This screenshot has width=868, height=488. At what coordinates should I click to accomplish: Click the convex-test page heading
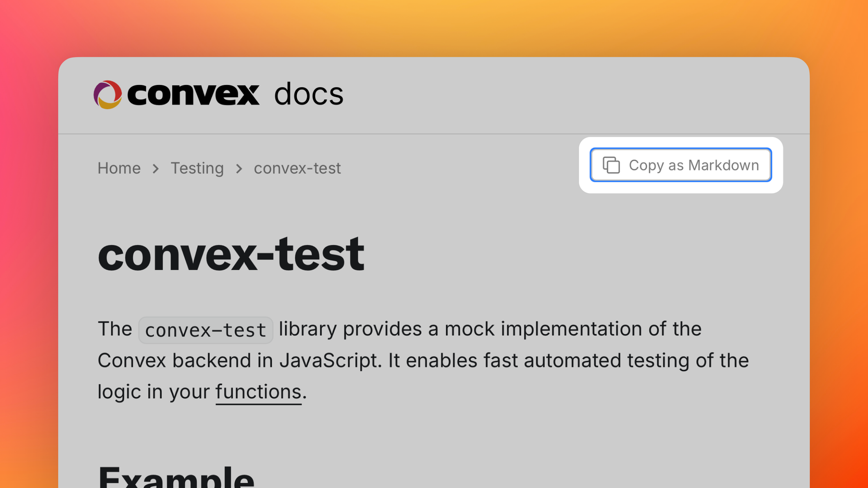(x=230, y=255)
